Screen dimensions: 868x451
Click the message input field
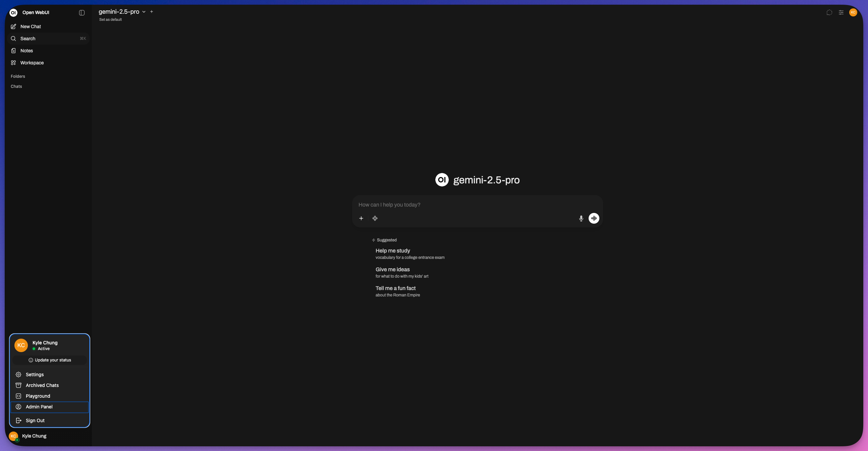[x=465, y=205]
